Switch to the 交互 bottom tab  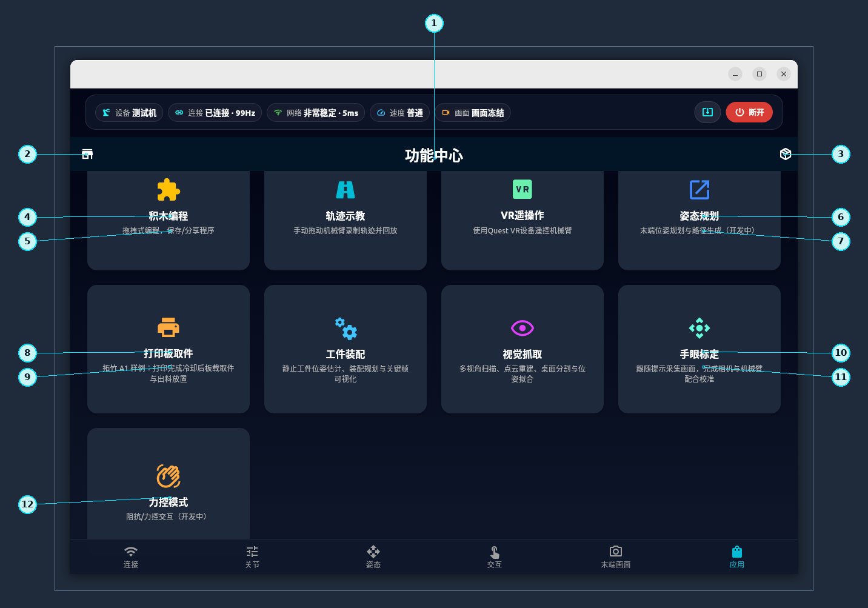click(495, 557)
